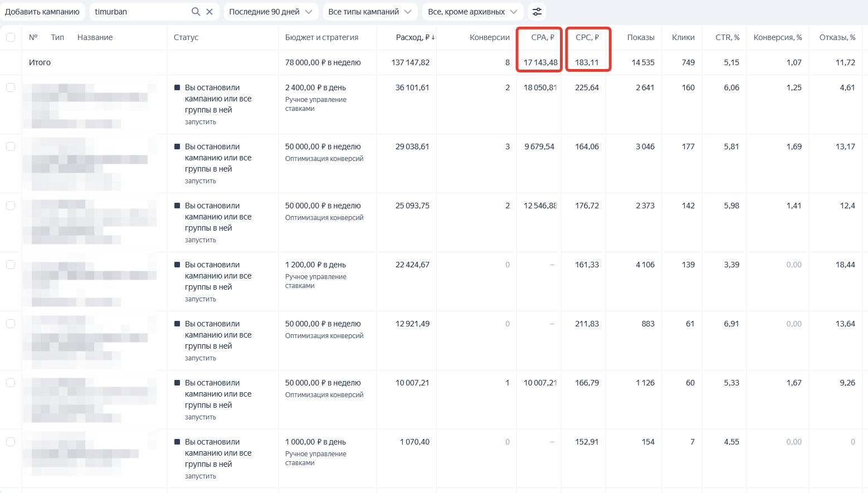Image resolution: width=868 pixels, height=493 pixels.
Task: Click запустить for the 36 101,61 campaign
Action: click(x=201, y=122)
